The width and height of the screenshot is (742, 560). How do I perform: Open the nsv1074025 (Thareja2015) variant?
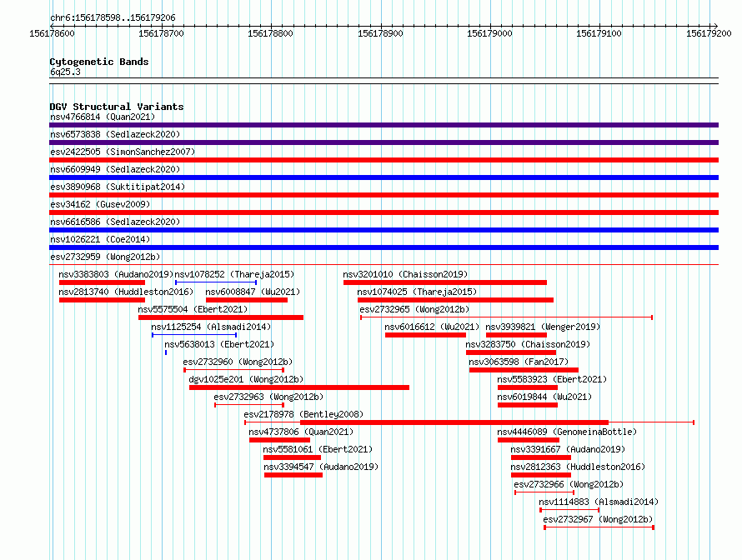pyautogui.click(x=417, y=292)
